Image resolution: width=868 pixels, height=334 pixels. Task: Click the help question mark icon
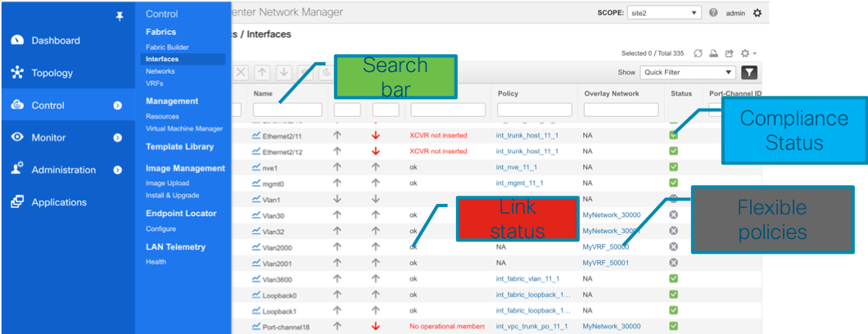713,12
